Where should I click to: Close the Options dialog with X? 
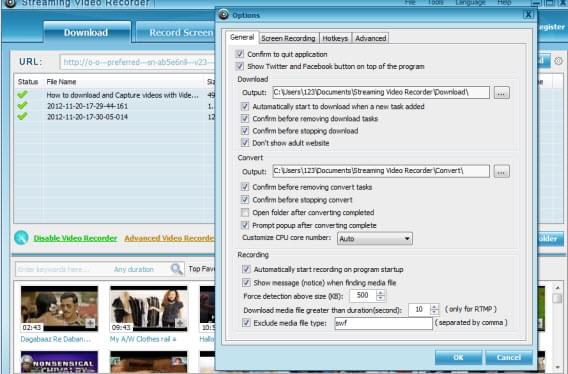tap(529, 14)
